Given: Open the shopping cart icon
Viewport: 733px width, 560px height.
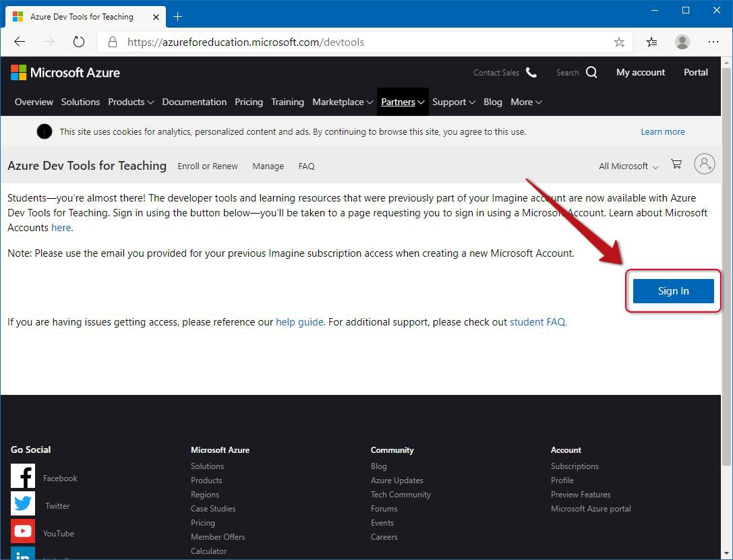Looking at the screenshot, I should click(x=676, y=164).
